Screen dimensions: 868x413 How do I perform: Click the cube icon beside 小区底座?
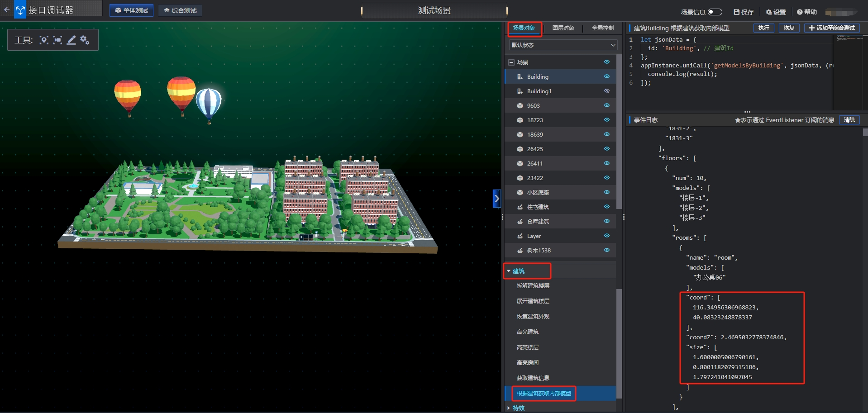(x=520, y=192)
